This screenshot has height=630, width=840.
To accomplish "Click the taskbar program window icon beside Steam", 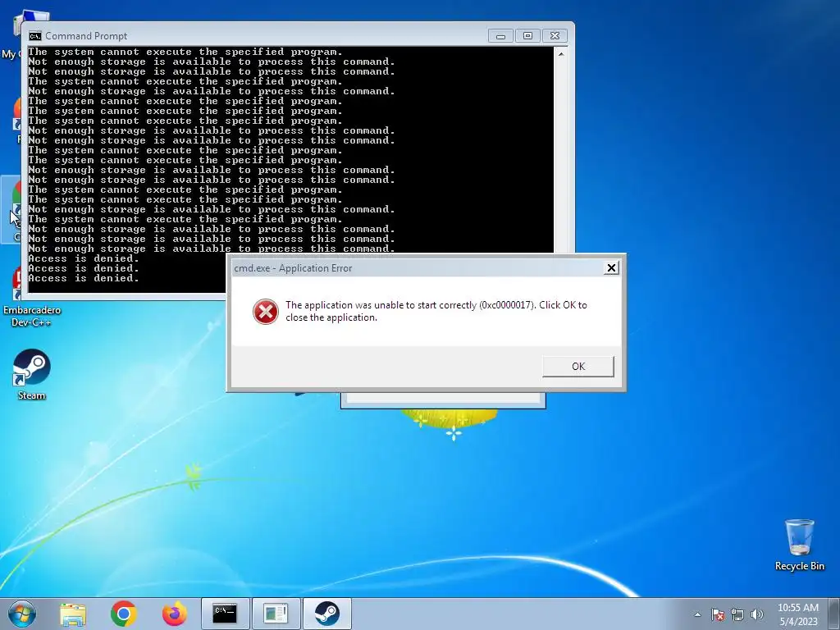I will [276, 614].
